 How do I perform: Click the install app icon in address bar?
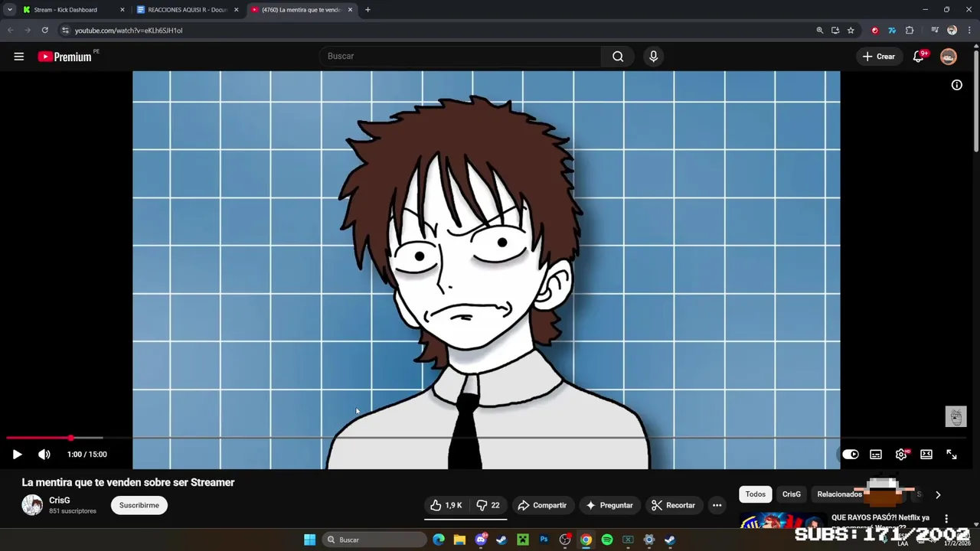click(835, 31)
